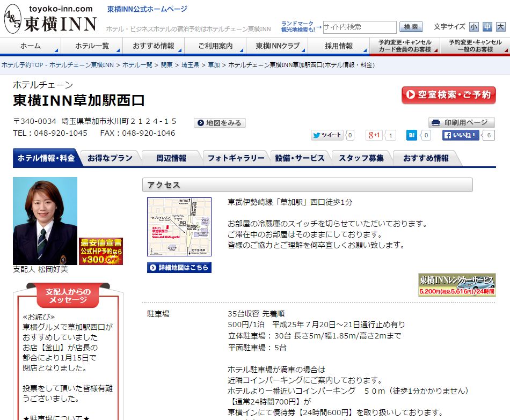Image resolution: width=510 pixels, height=420 pixels.
Task: Click the アクセス section header
Action: 308,185
